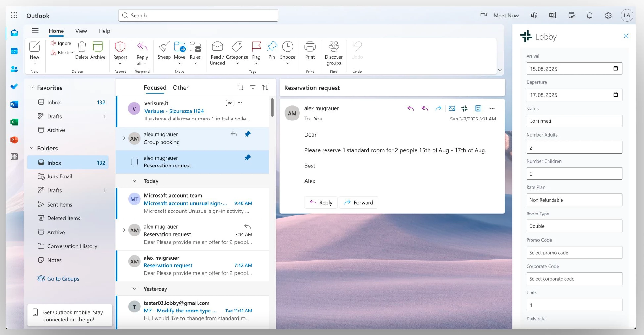Close the Lobby side panel
The height and width of the screenshot is (335, 644).
[x=626, y=36]
